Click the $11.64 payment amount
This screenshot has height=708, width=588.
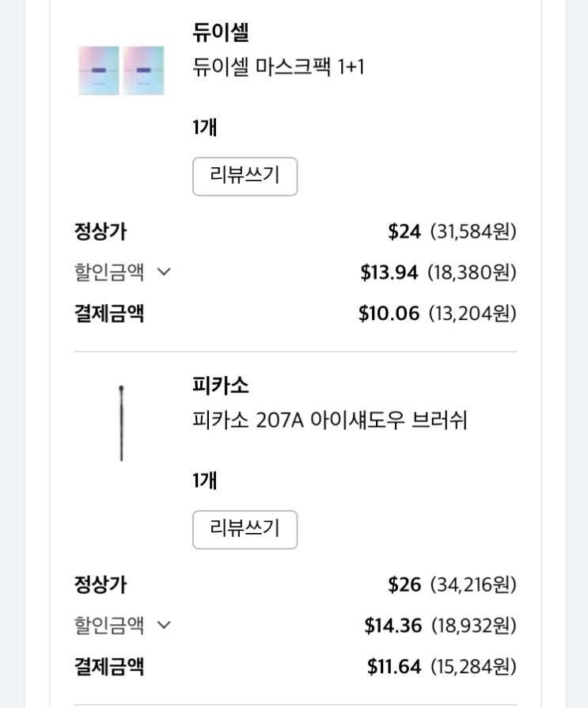(x=393, y=666)
